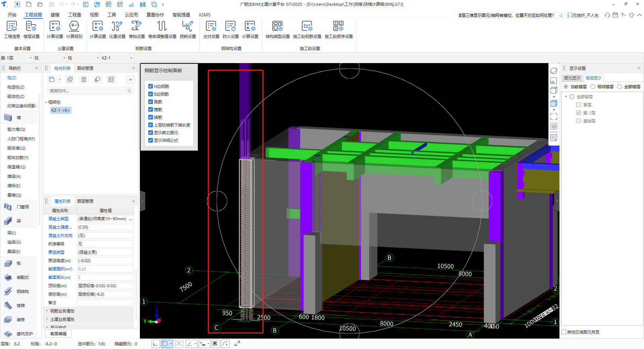Open 建模 ribbon tab
Viewport: 644px width, 349px height.
pos(55,15)
